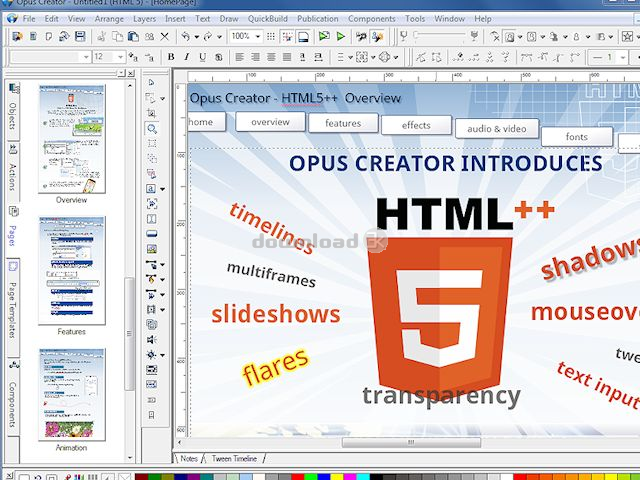Image resolution: width=640 pixels, height=480 pixels.
Task: Click the features button on page
Action: [343, 123]
